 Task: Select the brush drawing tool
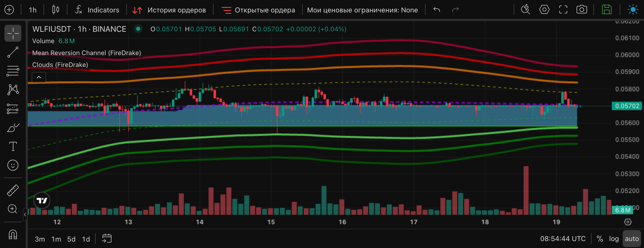tap(13, 128)
